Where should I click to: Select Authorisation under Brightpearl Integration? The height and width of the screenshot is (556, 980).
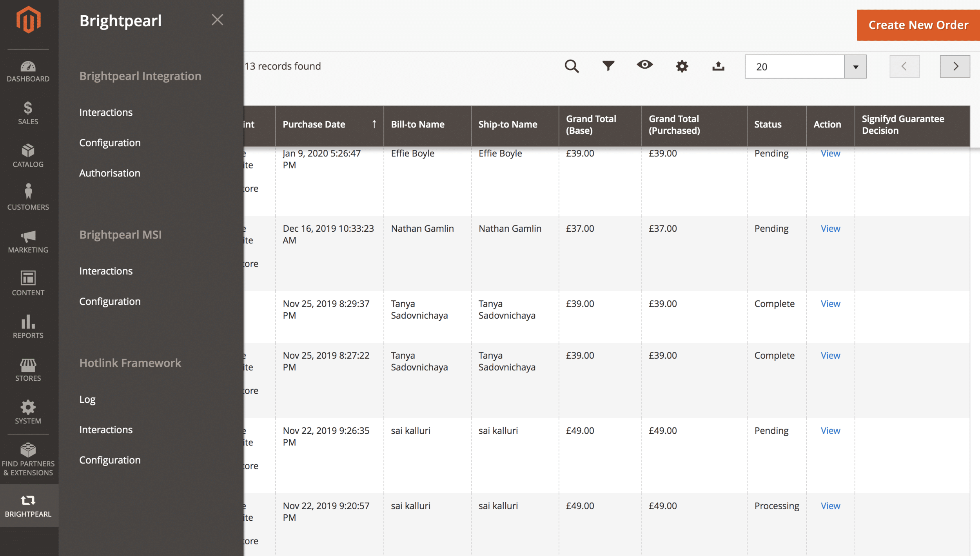pos(110,173)
